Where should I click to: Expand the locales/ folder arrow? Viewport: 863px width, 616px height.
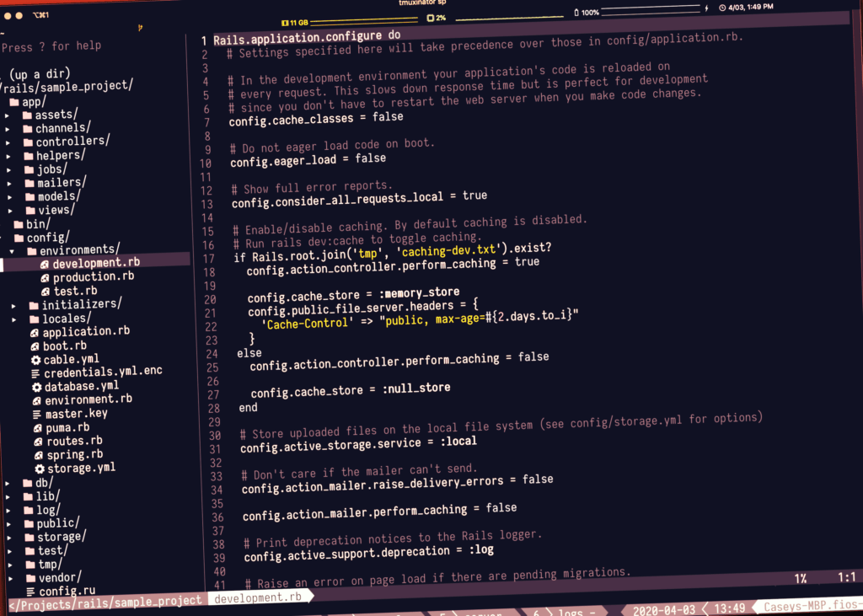[x=14, y=319]
